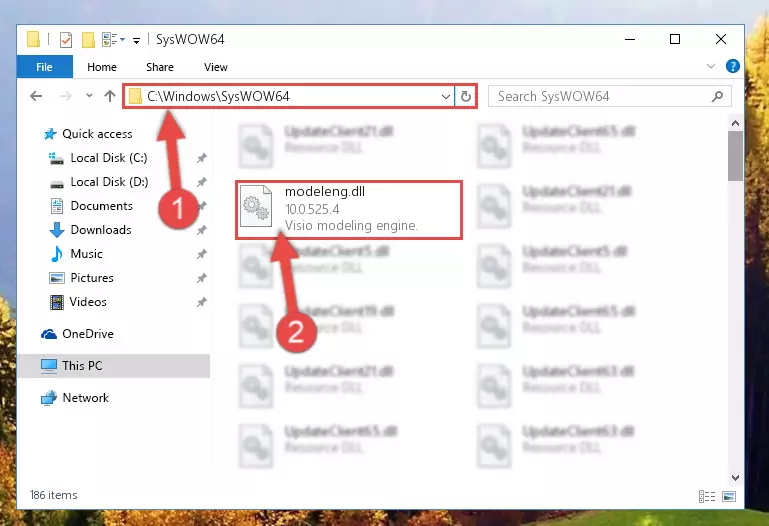
Task: Click the scrollbar down arrow
Action: coord(735,477)
